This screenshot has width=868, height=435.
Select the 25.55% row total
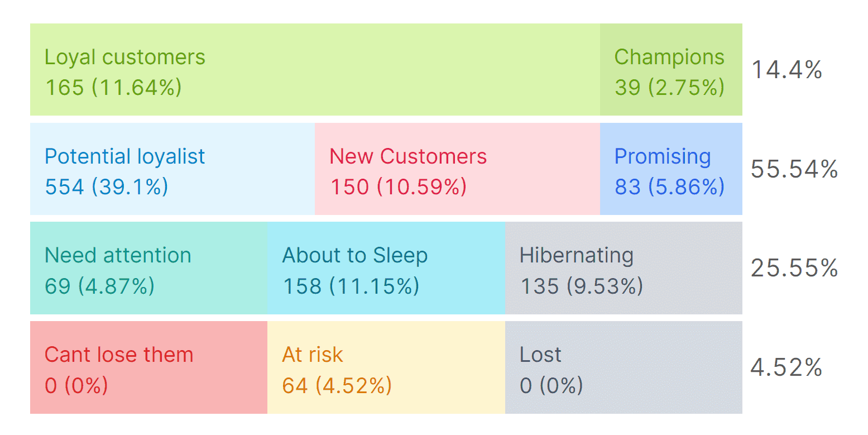point(794,269)
